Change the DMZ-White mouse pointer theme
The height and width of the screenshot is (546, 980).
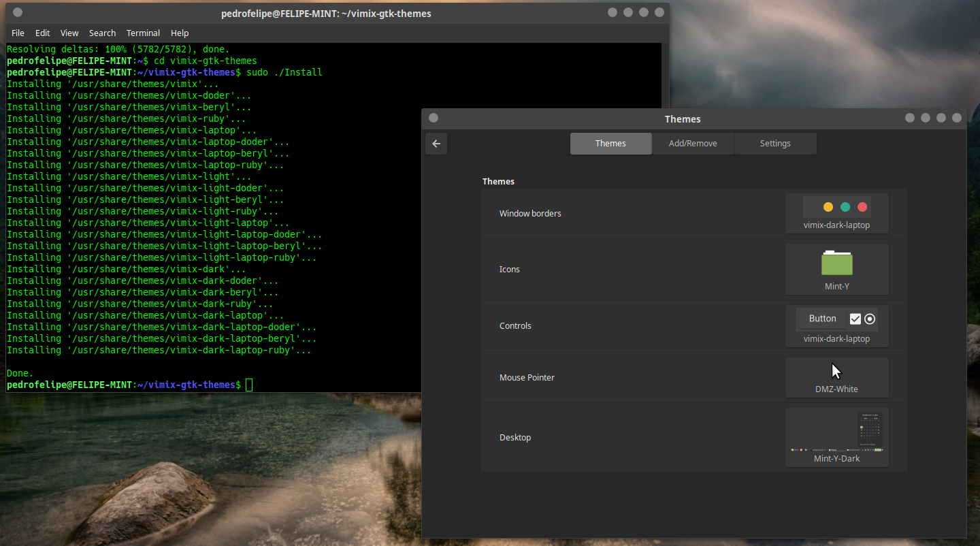point(836,377)
